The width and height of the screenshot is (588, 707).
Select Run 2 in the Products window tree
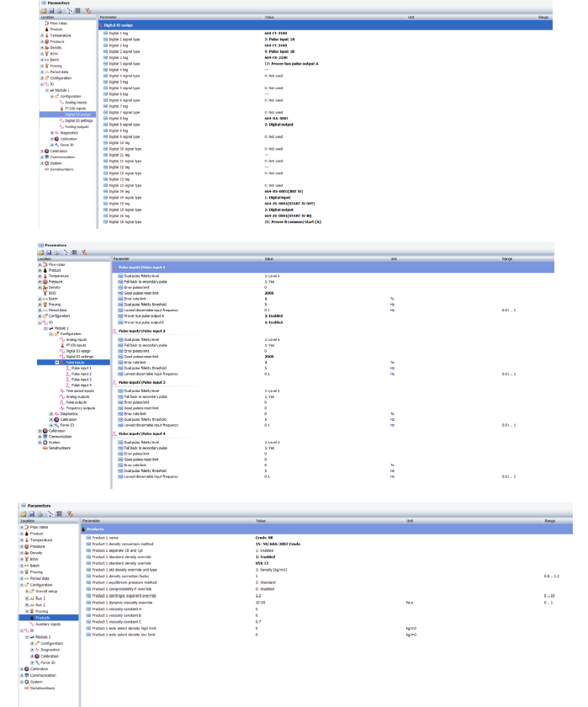click(40, 604)
